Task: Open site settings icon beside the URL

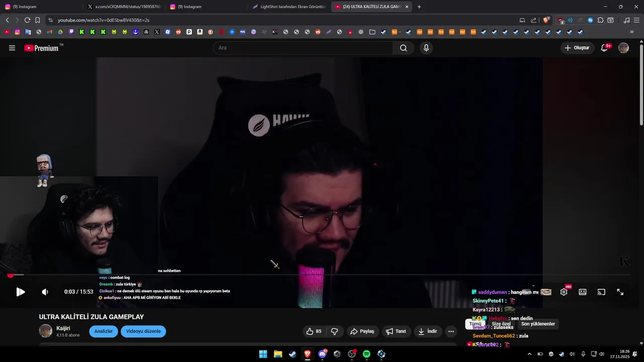Action: point(50,20)
